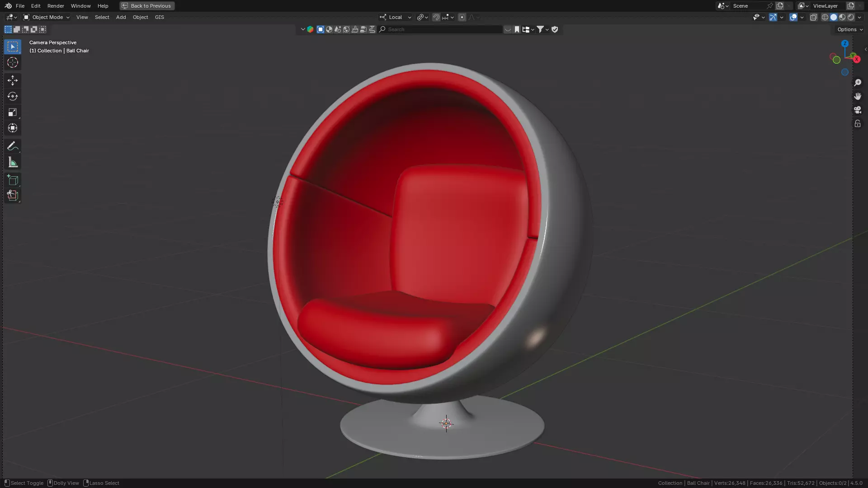Viewport: 868px width, 488px height.
Task: Open the Local transform orientation dropdown
Action: [396, 17]
